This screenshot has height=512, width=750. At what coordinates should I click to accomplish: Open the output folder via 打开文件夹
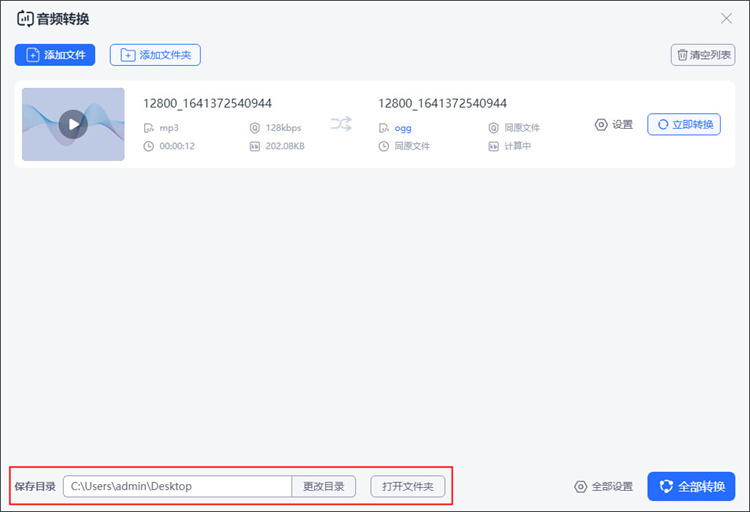(x=408, y=486)
